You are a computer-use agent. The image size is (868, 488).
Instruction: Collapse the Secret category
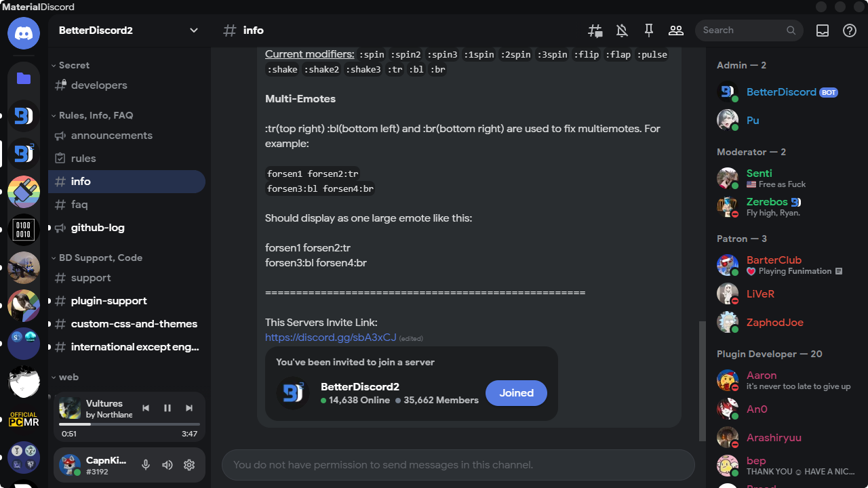74,65
